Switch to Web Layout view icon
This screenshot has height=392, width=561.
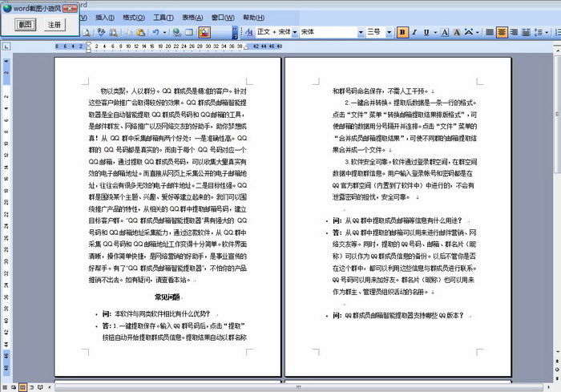[x=14, y=387]
